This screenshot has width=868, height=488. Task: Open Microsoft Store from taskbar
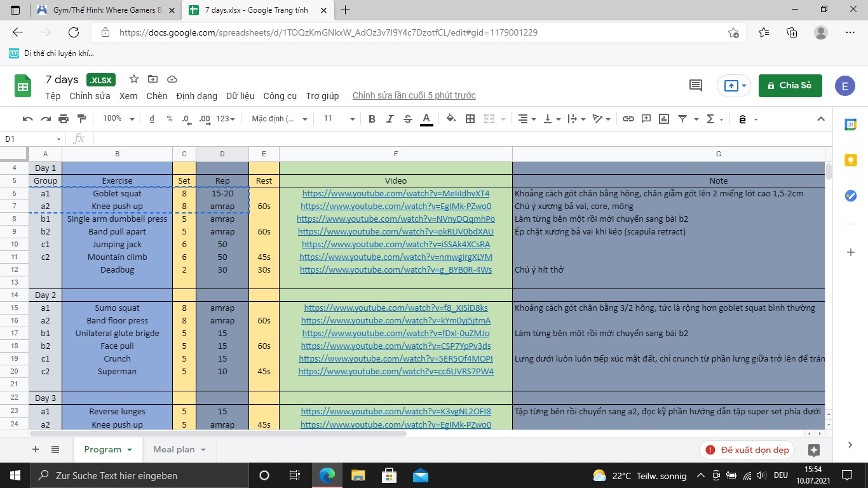tap(389, 475)
